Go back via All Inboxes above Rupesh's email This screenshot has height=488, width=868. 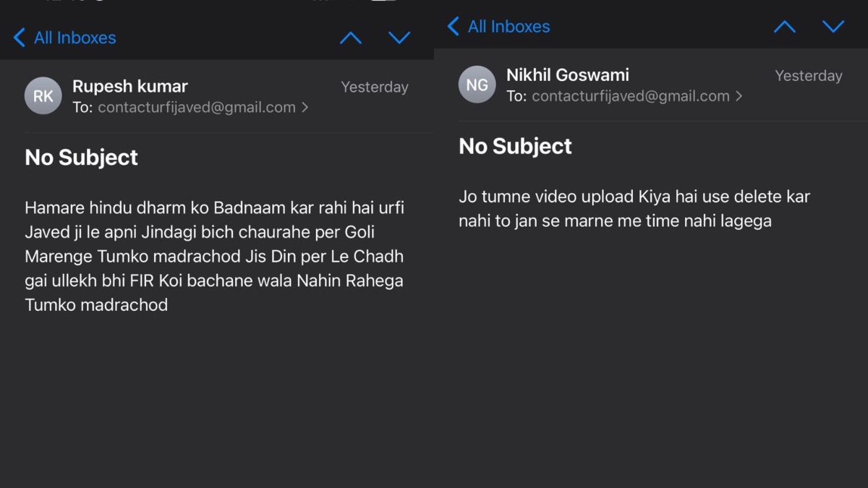click(x=75, y=38)
